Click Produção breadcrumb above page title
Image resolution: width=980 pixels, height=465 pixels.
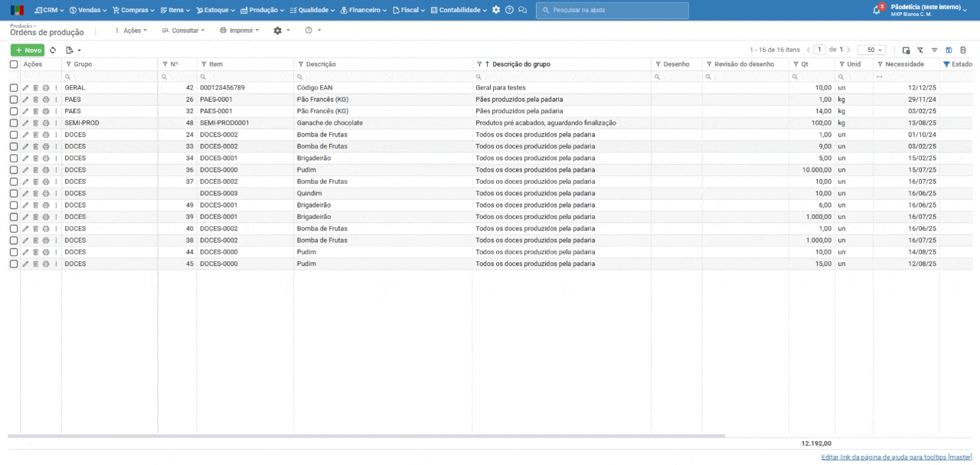click(21, 25)
